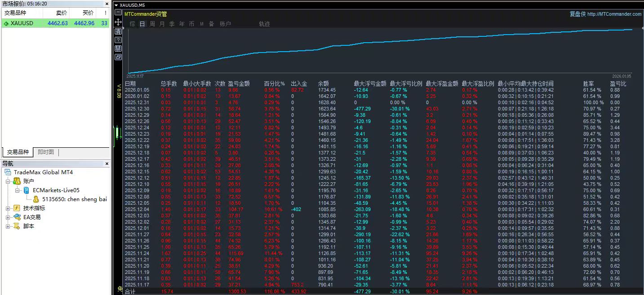Click the 盈亏金额 column header
Image resolution: width=644 pixels, height=295 pixels.
239,84
